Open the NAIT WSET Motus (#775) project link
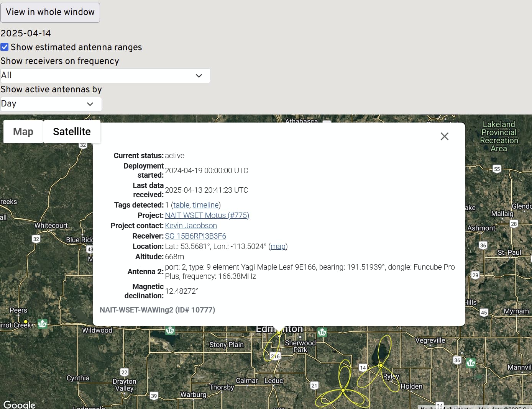532x409 pixels. [207, 215]
